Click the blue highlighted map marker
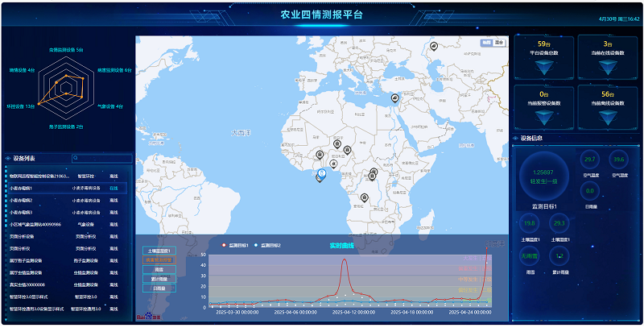This screenshot has height=332, width=644. [322, 173]
